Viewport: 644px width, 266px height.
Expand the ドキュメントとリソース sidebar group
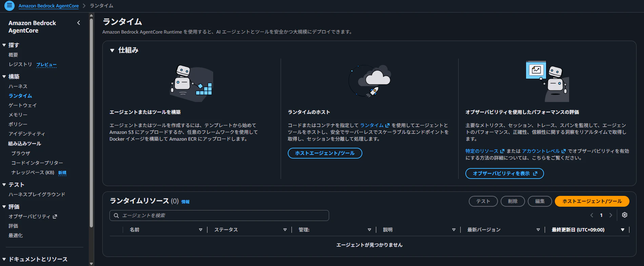(4, 259)
